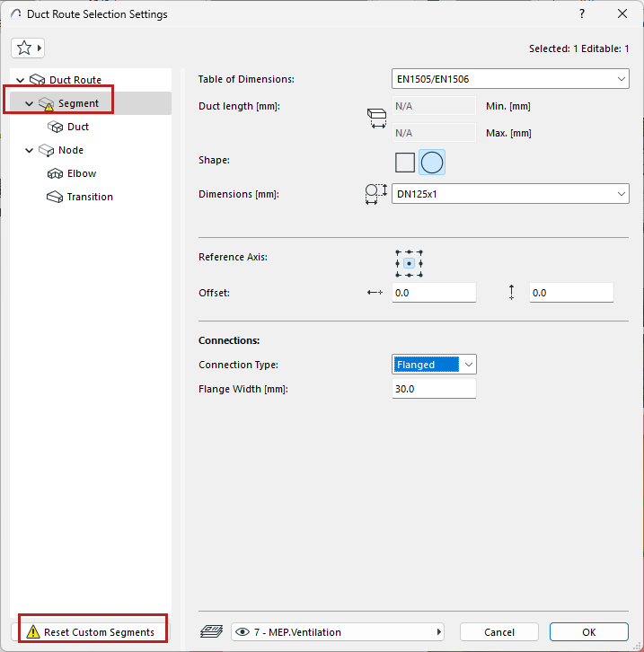Click Reset Custom Segments button

point(91,632)
